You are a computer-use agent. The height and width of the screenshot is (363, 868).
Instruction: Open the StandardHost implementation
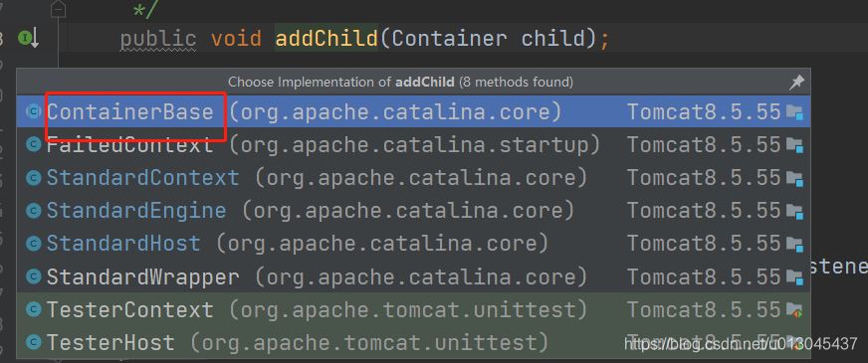pos(413,244)
